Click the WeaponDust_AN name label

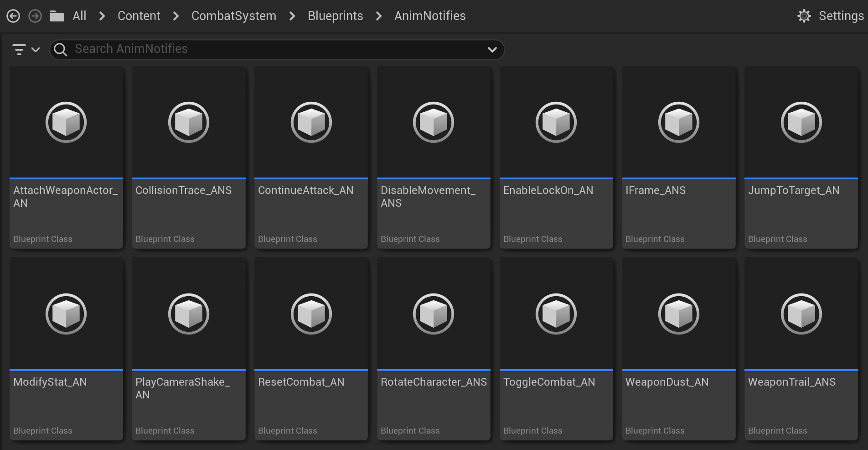(667, 382)
